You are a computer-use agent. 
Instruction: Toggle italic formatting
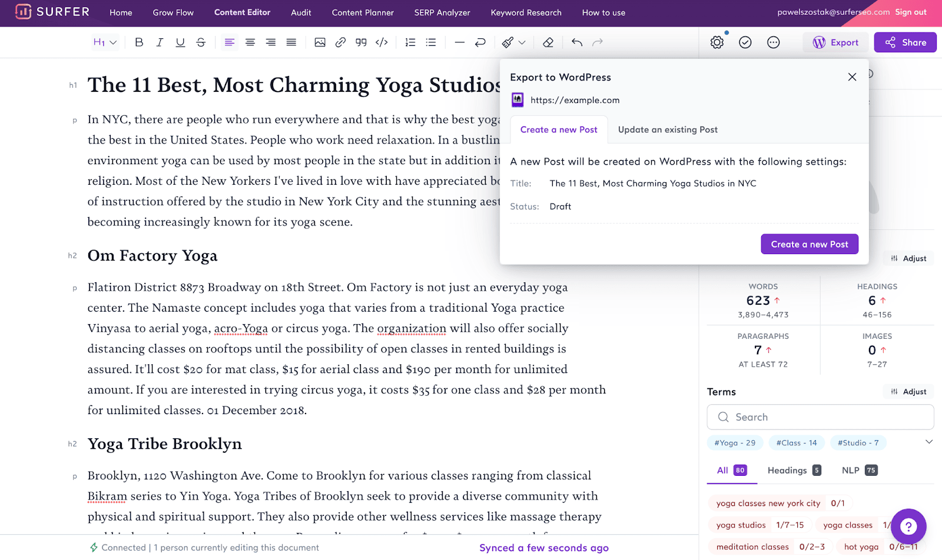[160, 42]
